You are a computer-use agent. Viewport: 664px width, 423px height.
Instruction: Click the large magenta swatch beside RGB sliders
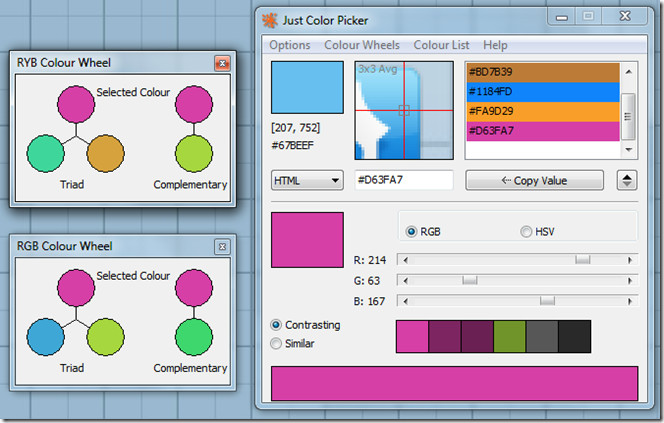point(307,240)
